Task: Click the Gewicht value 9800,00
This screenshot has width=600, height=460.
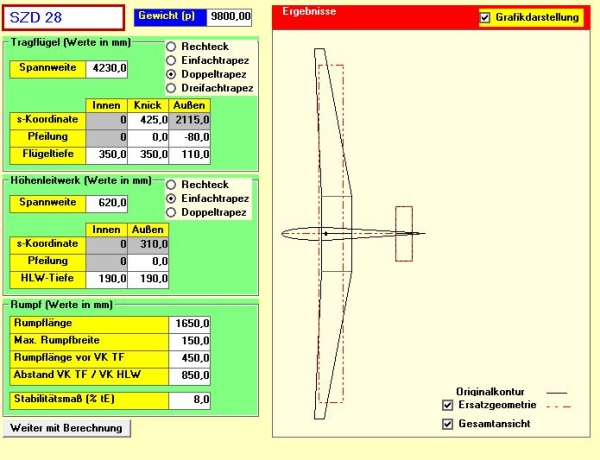Action: (229, 17)
